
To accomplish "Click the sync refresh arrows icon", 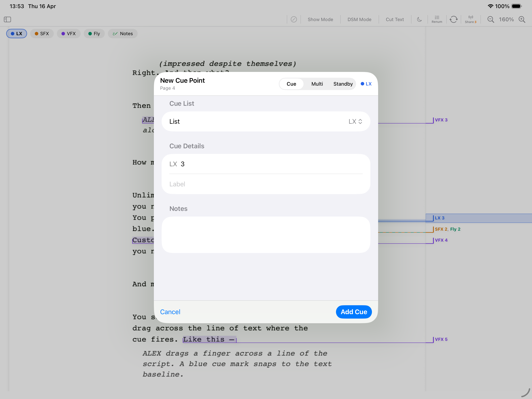I will (x=453, y=19).
